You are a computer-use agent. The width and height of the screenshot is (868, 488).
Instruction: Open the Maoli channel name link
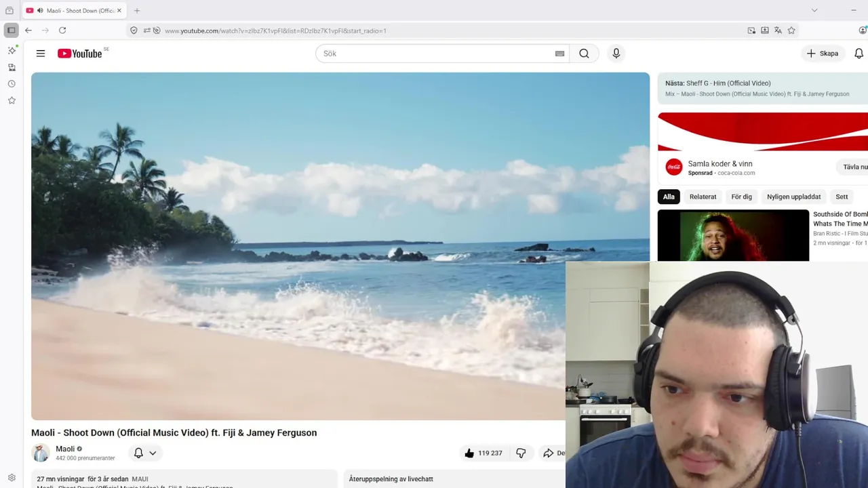(x=65, y=449)
